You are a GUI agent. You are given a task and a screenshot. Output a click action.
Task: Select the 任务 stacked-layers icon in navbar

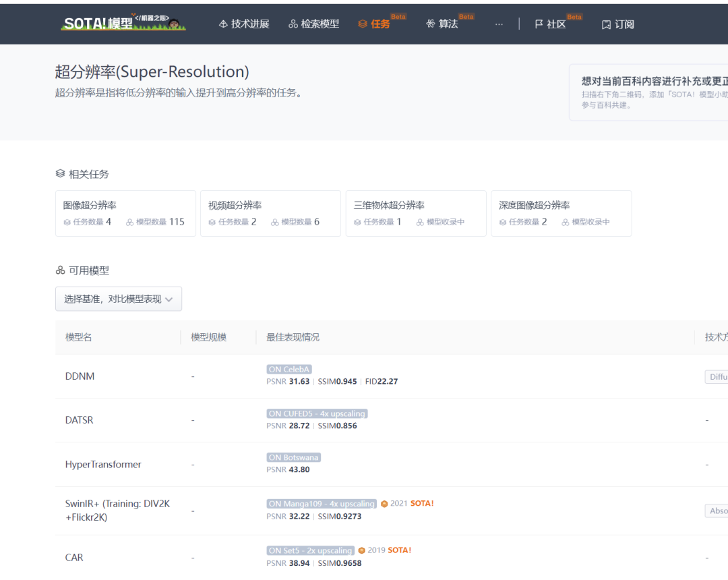pos(363,24)
